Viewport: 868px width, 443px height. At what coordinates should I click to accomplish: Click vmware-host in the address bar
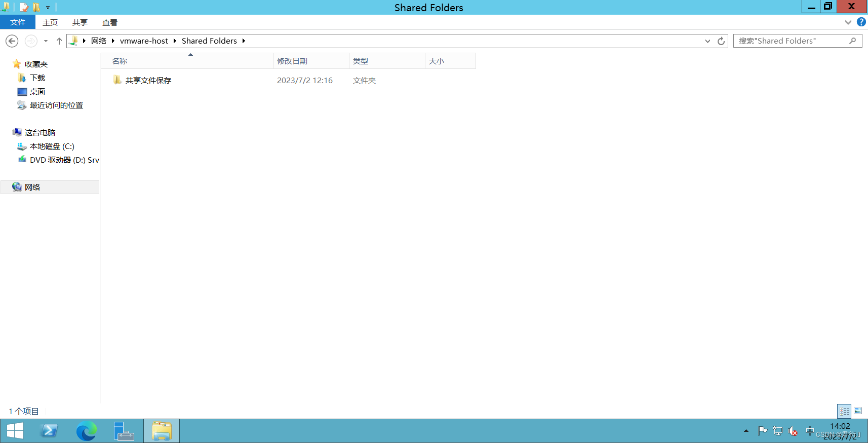pyautogui.click(x=144, y=41)
